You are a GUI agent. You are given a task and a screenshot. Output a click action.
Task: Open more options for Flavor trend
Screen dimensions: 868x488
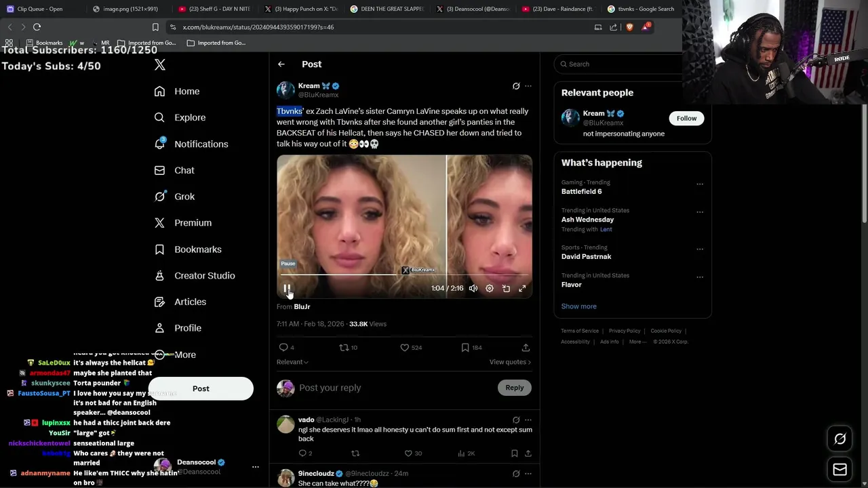click(700, 277)
